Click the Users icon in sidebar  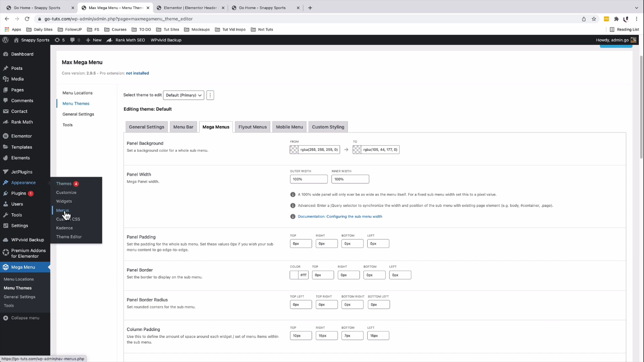pos(6,204)
